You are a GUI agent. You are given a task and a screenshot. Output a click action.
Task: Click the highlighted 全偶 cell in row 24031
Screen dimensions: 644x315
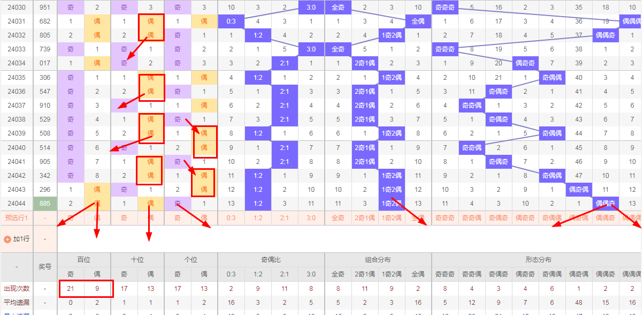point(418,21)
